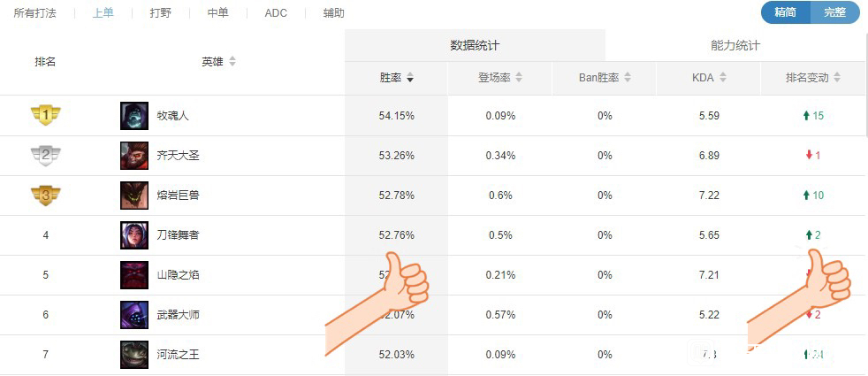Open the 武器大师 champion portrait
Viewport: 868px width, 376px height.
click(134, 315)
